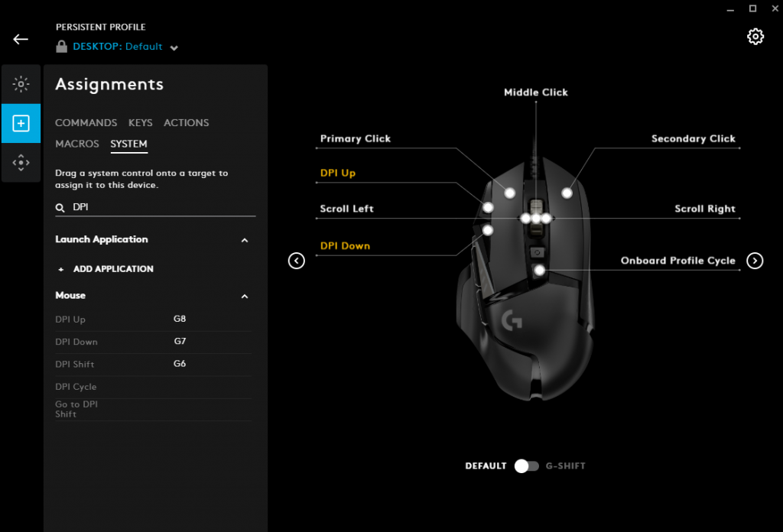Collapse the Mouse section

coord(245,296)
